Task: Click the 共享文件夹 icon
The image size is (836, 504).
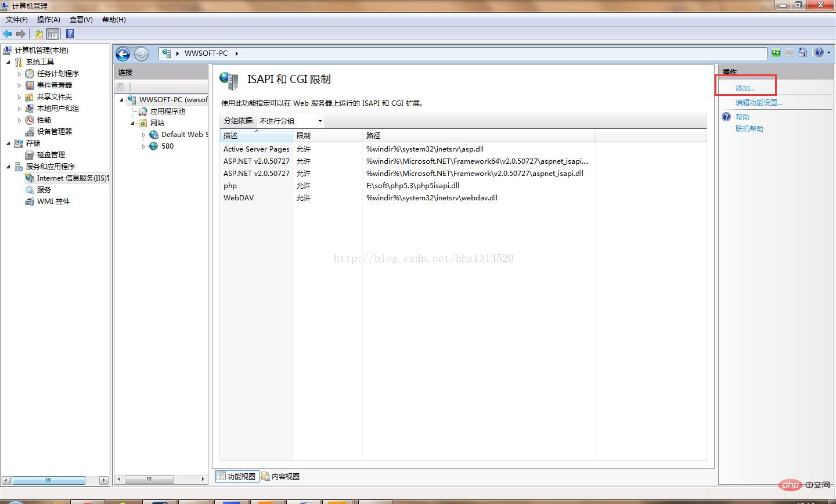Action: 30,97
